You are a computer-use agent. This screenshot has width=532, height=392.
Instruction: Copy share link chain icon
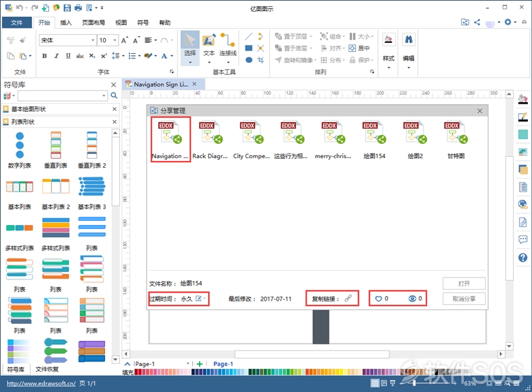[x=349, y=299]
